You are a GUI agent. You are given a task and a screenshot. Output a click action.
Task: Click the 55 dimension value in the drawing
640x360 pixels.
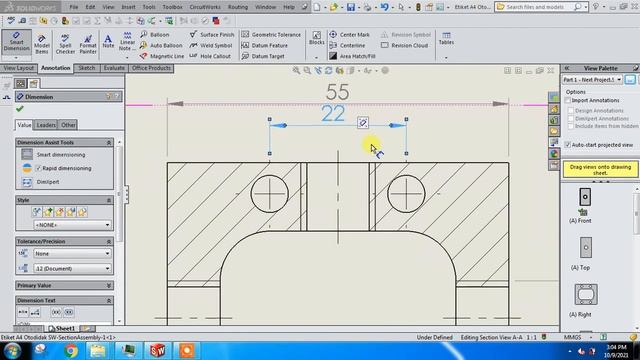tap(338, 92)
